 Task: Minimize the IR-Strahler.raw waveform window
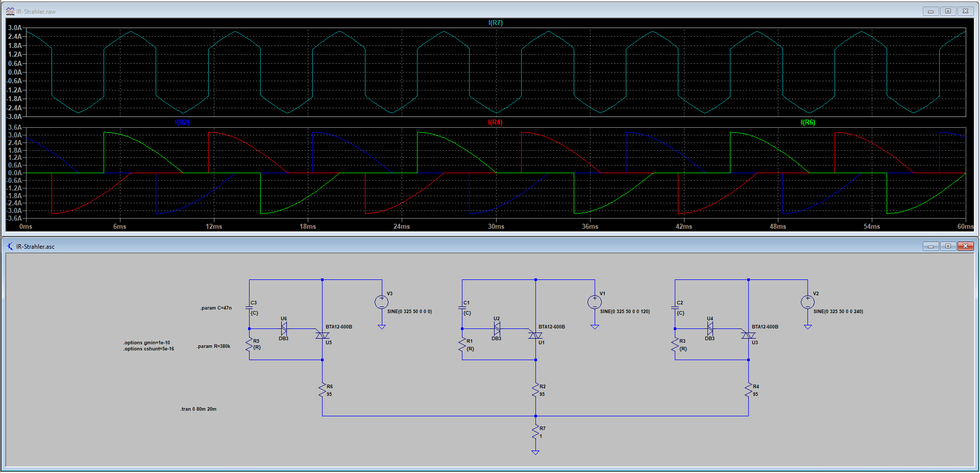pos(931,11)
